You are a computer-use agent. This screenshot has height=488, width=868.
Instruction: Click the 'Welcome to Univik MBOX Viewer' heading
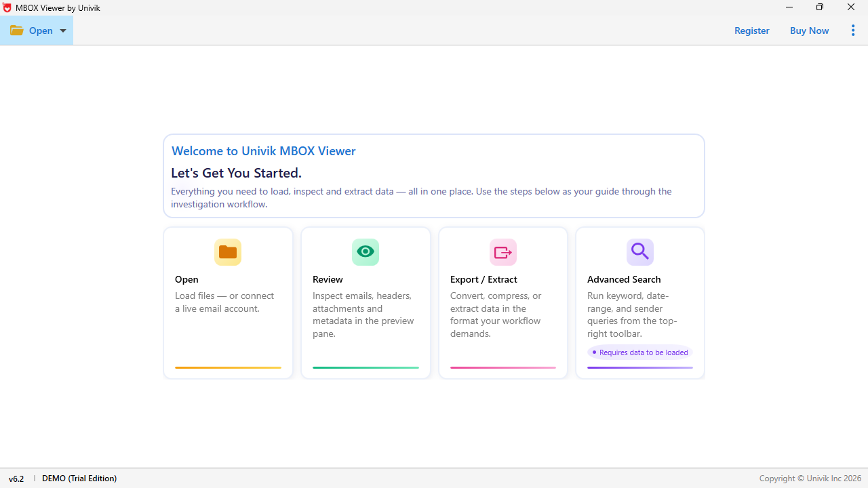pyautogui.click(x=264, y=151)
